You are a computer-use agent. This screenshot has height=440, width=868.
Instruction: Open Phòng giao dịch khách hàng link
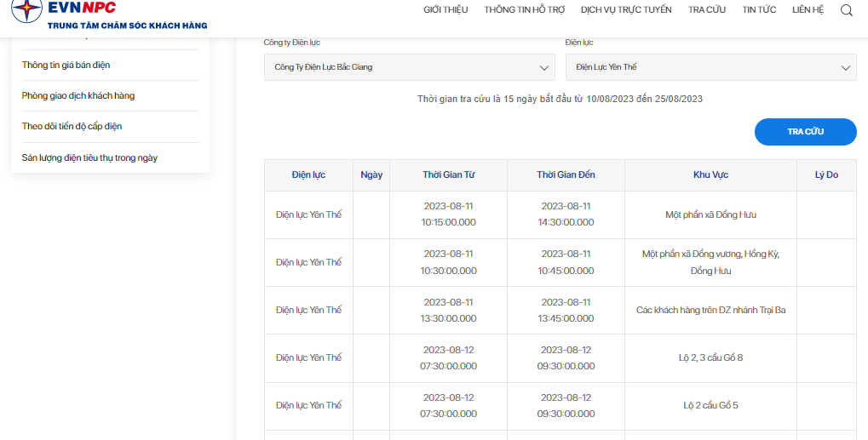(78, 95)
